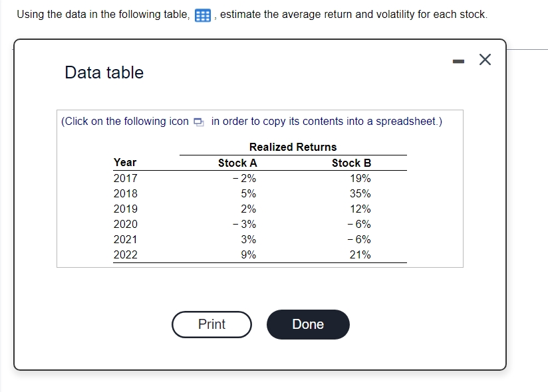Click the X icon to close the dialog
The width and height of the screenshot is (548, 392).
483,59
